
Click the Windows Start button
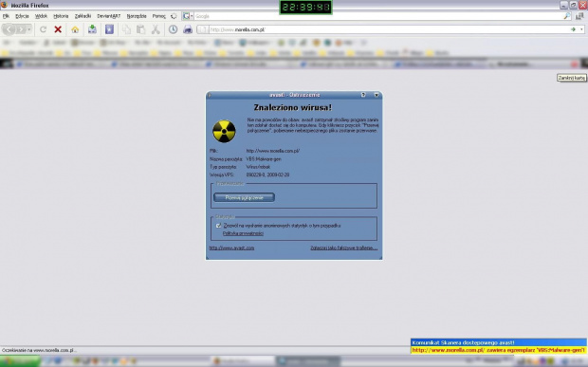coord(20,361)
